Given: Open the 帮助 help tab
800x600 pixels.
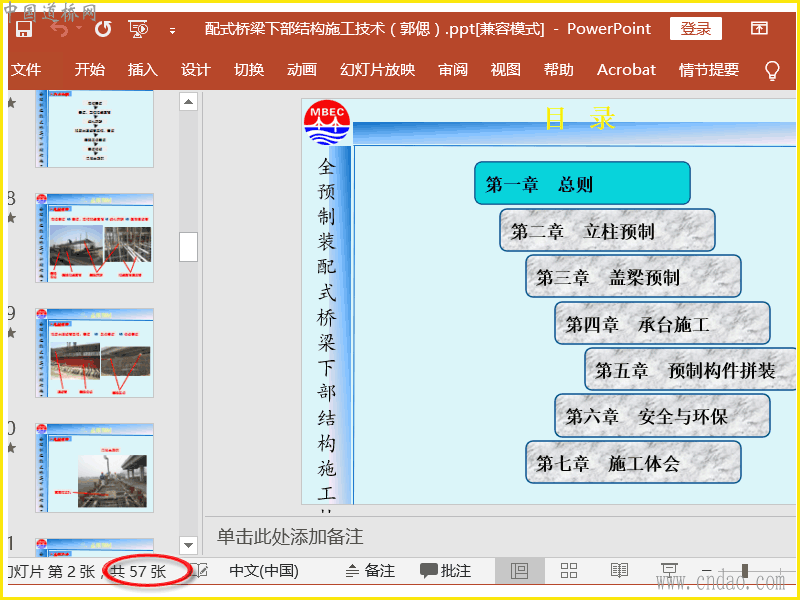Looking at the screenshot, I should pos(559,69).
